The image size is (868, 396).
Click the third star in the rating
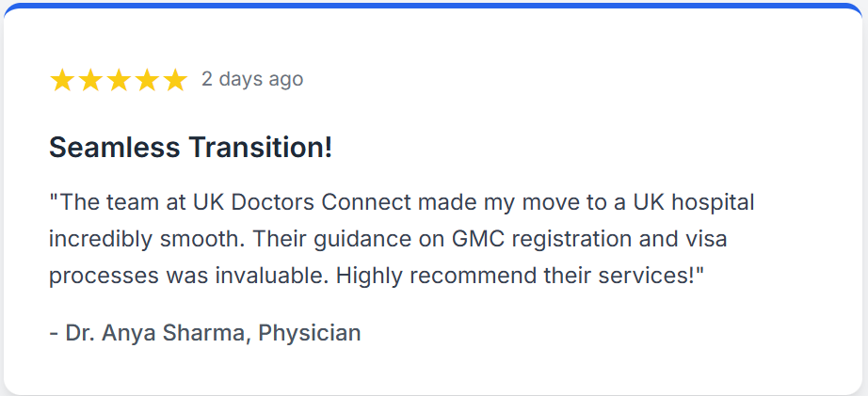click(119, 80)
